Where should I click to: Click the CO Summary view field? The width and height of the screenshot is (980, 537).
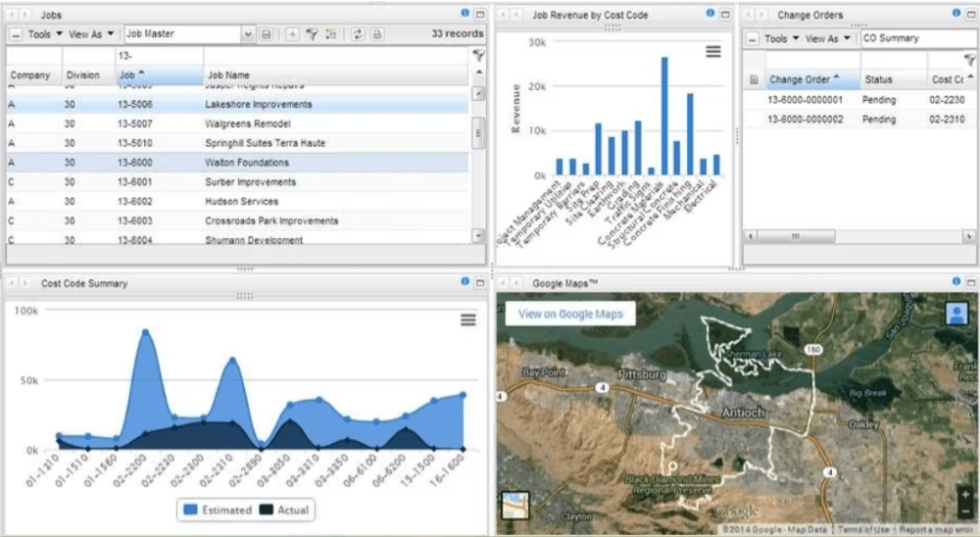917,38
